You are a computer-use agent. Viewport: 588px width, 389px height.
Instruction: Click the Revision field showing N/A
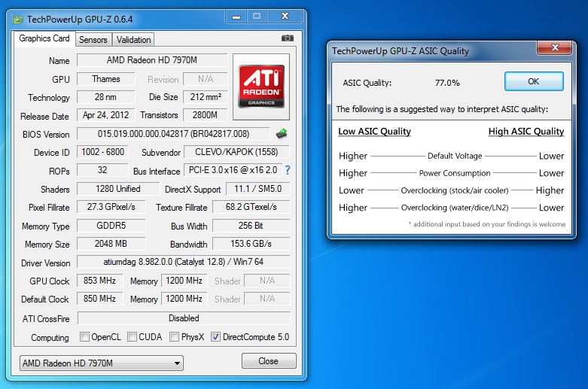(x=205, y=79)
